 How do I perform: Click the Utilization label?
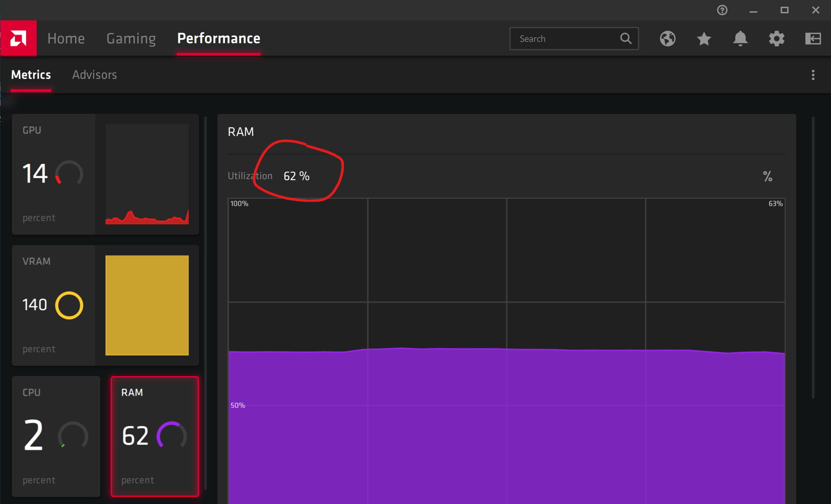click(x=250, y=176)
